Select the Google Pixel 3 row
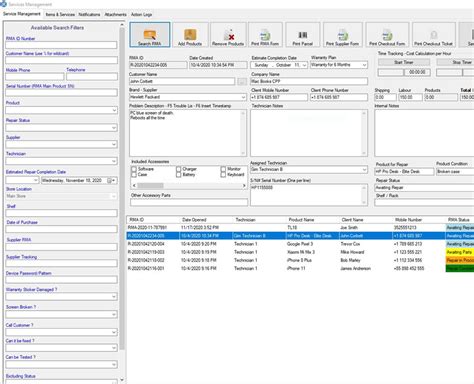Viewport: 474px width, 384px height. [x=300, y=244]
